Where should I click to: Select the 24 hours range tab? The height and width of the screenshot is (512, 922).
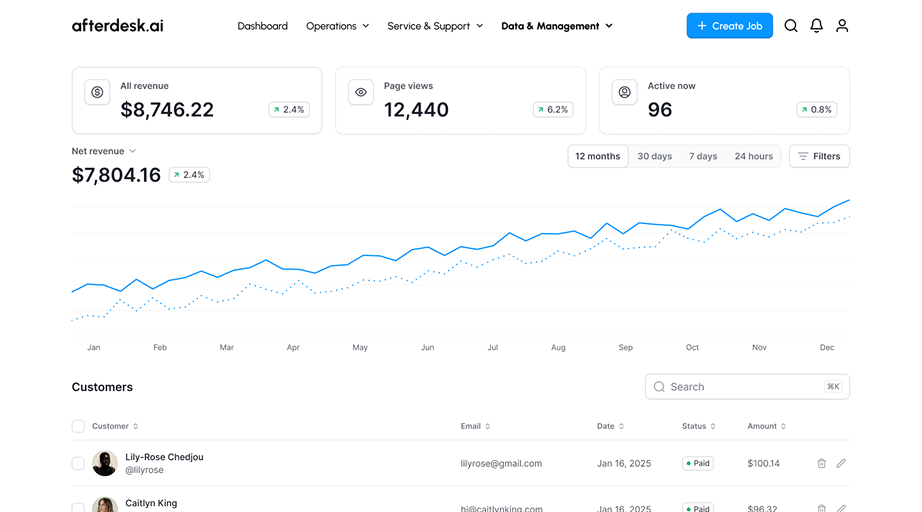pyautogui.click(x=753, y=156)
